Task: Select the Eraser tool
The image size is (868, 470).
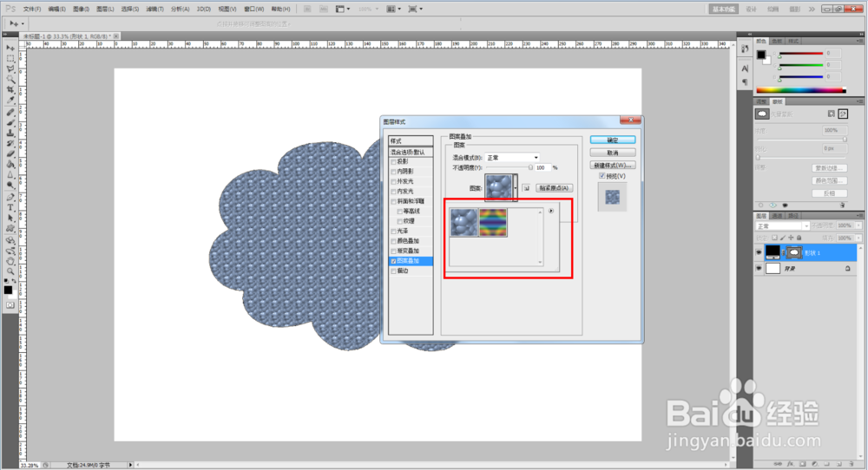Action: pos(10,153)
